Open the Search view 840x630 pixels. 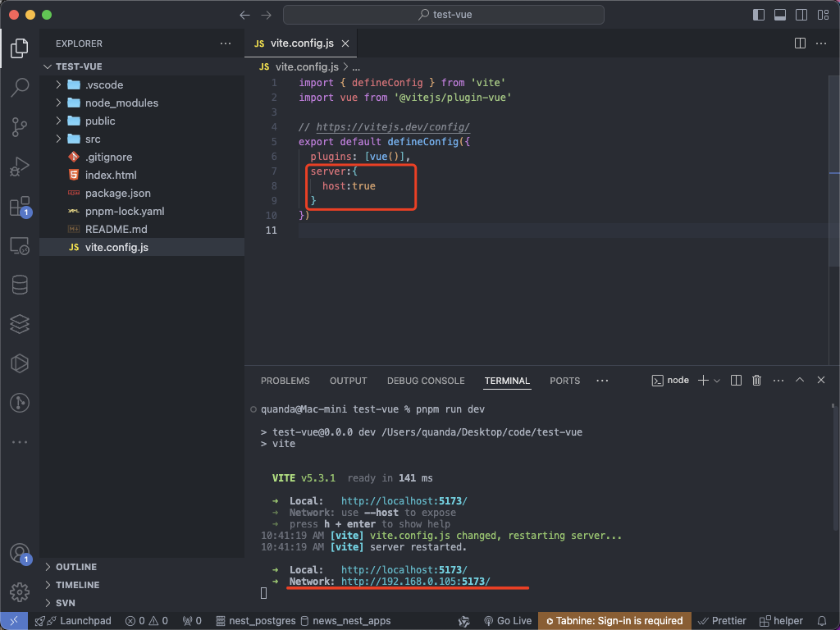click(20, 87)
